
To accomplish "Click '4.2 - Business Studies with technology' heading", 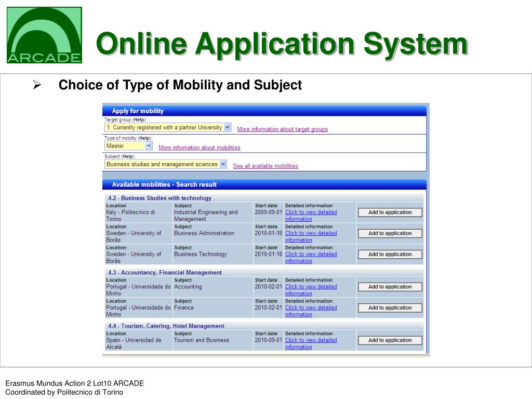I will pyautogui.click(x=159, y=198).
